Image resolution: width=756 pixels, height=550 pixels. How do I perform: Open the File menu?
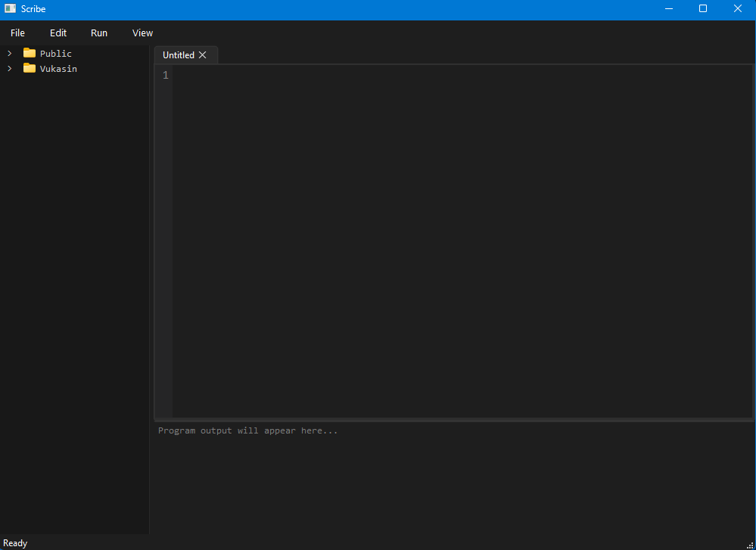(x=17, y=33)
